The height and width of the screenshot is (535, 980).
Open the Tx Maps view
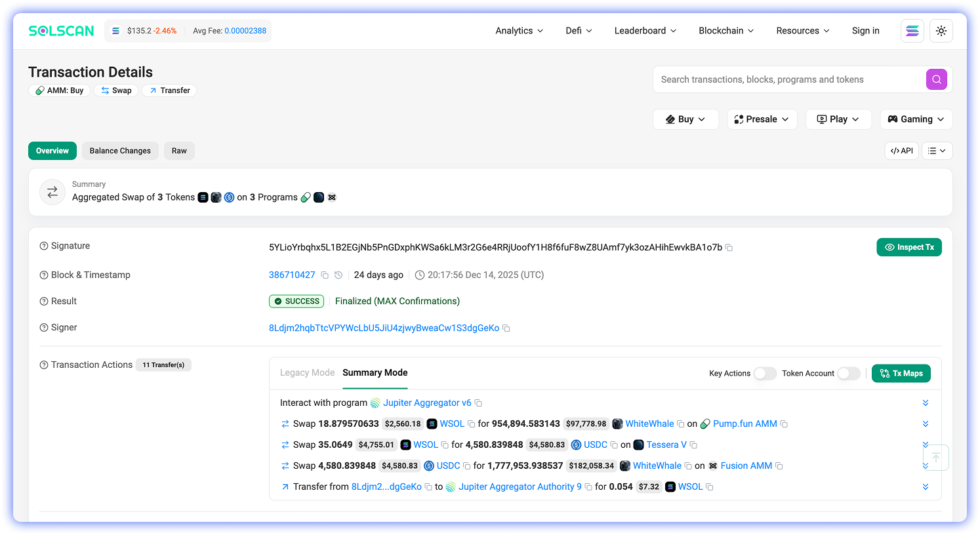(x=901, y=373)
